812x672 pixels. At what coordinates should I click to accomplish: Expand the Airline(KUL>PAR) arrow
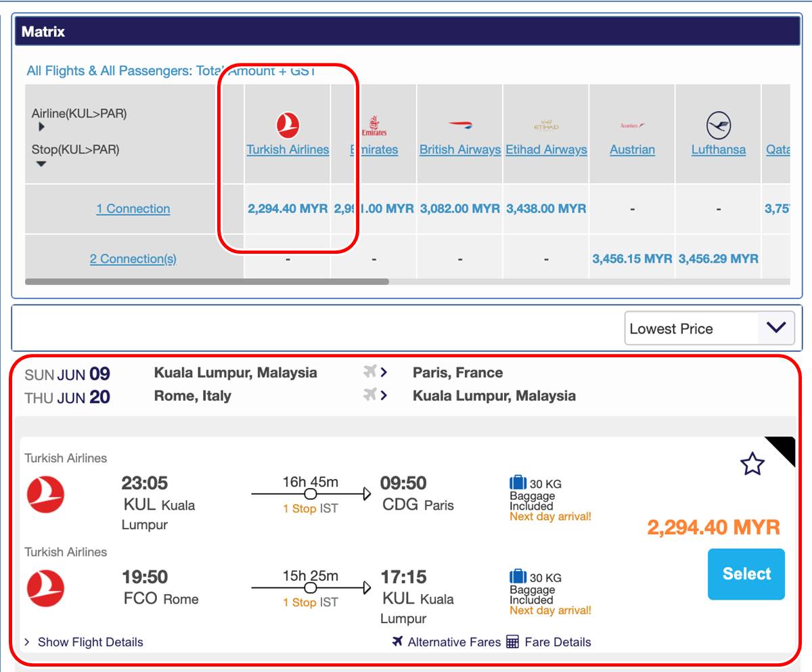[x=42, y=127]
